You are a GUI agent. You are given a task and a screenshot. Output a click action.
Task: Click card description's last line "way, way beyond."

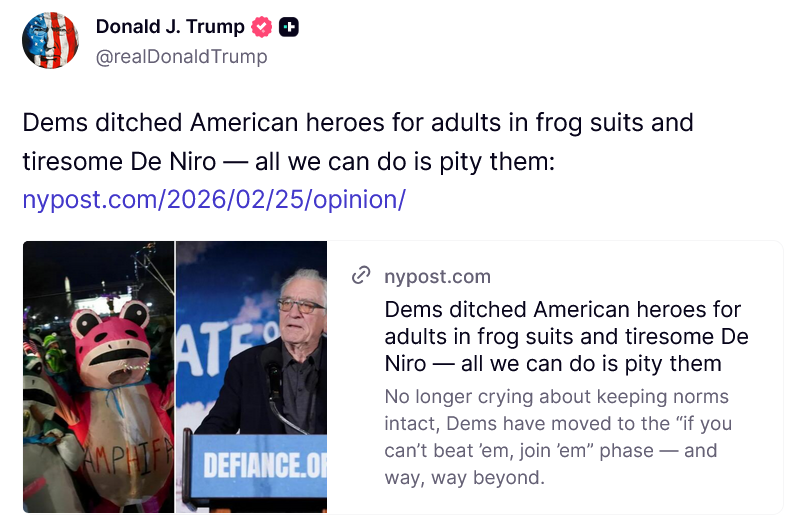click(464, 477)
